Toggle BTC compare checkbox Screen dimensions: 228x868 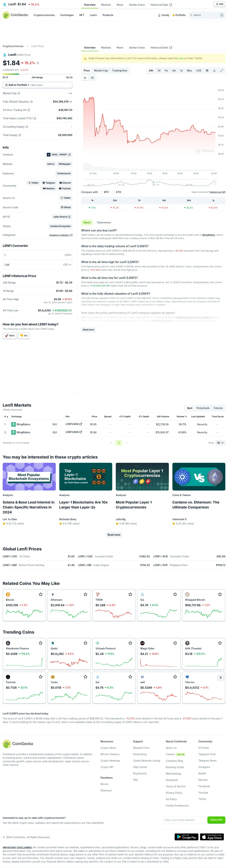(x=101, y=192)
